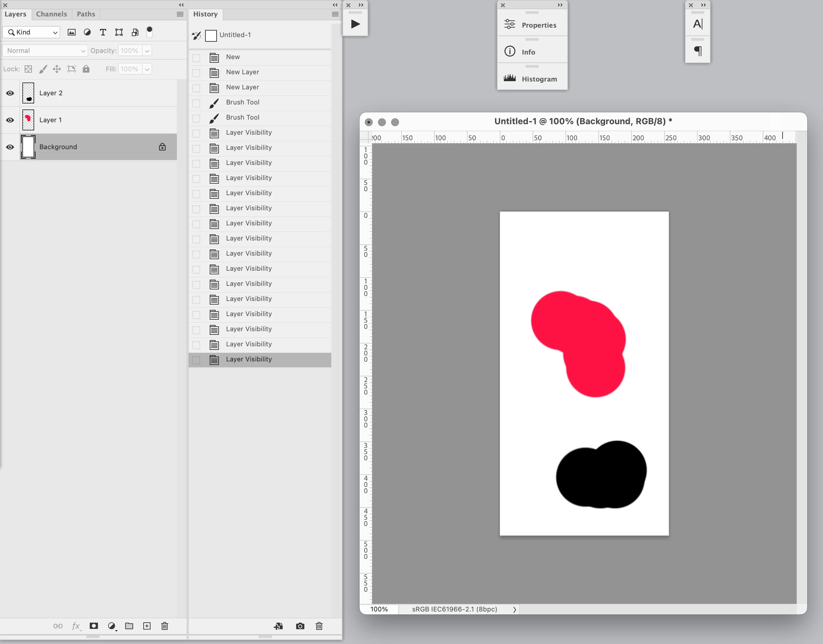823x644 pixels.
Task: Open the layer styles fx button
Action: [x=76, y=626]
